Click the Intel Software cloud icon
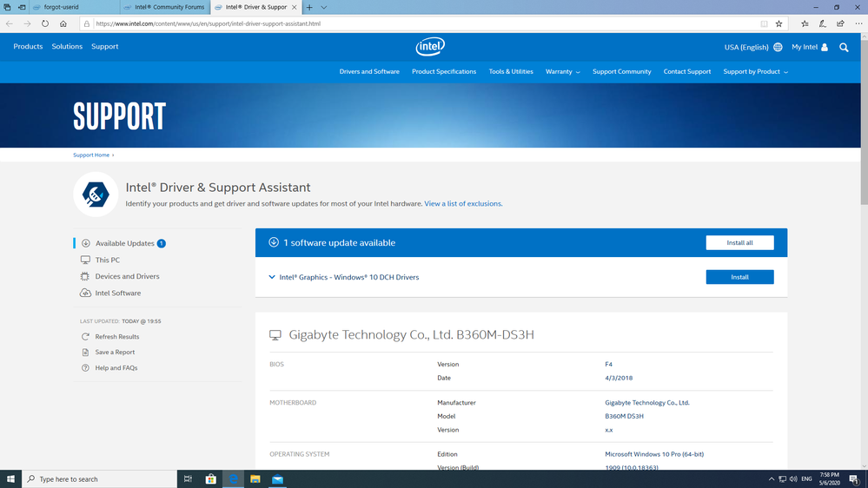 click(x=85, y=293)
